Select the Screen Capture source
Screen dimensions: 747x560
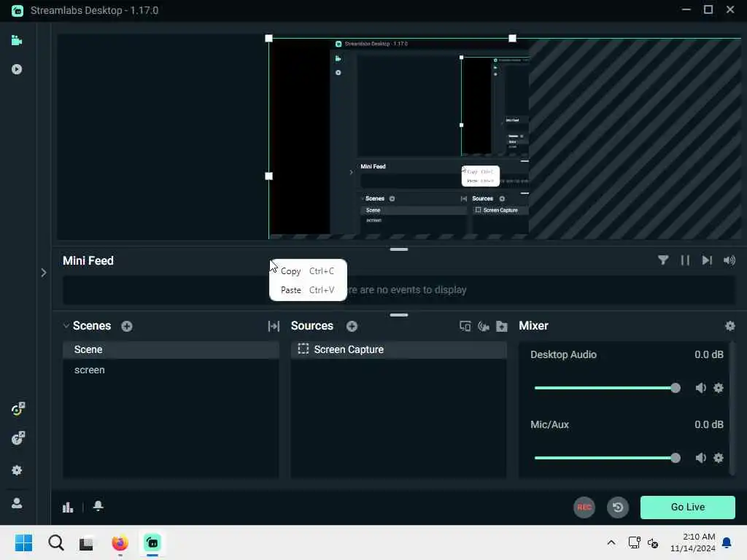399,349
